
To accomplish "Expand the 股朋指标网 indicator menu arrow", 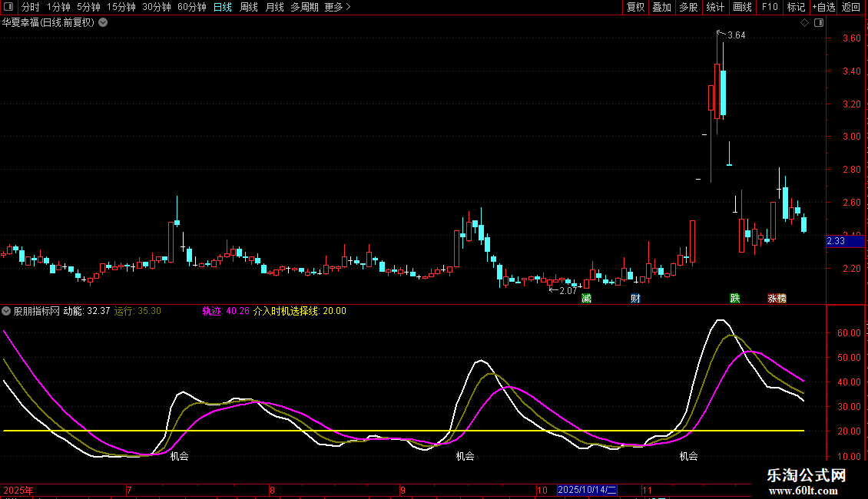I will (6, 311).
